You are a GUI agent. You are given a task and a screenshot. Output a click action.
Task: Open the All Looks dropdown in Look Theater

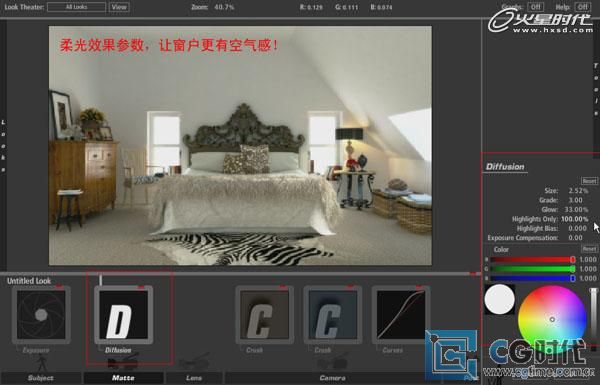[x=76, y=7]
